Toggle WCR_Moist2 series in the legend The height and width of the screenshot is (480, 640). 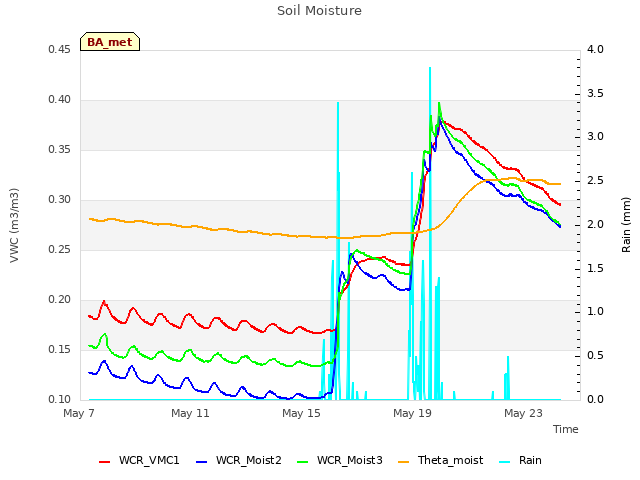pyautogui.click(x=239, y=460)
